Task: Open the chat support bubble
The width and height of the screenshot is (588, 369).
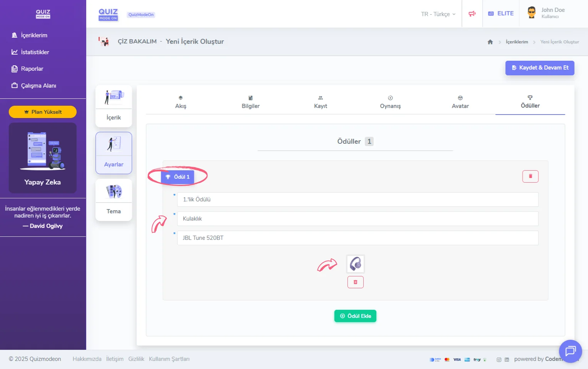Action: coord(570,351)
